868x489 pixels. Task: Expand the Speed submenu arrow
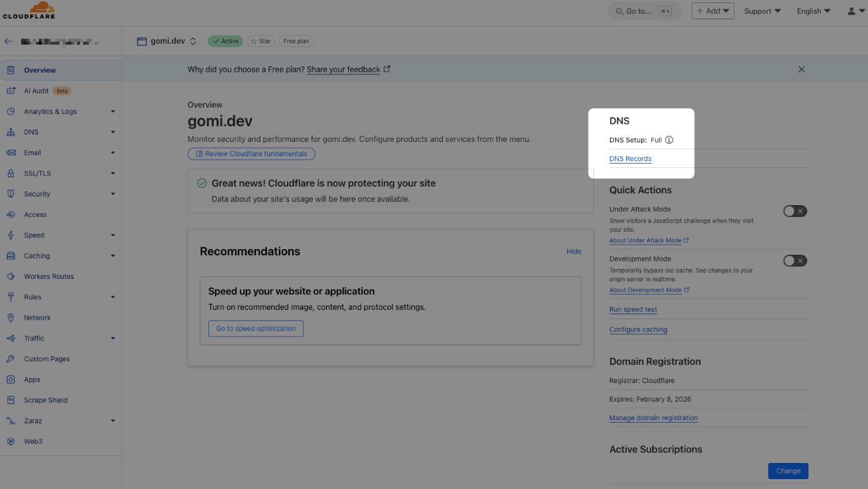(113, 235)
